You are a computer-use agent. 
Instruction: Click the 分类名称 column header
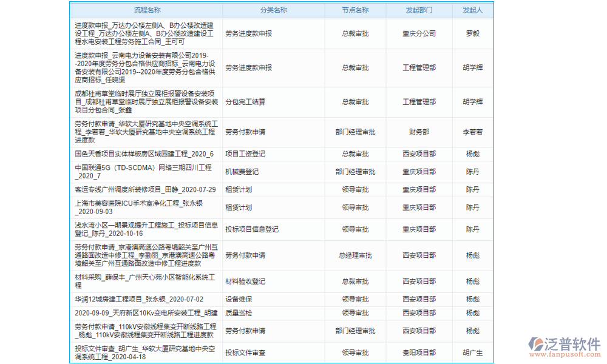(x=271, y=10)
